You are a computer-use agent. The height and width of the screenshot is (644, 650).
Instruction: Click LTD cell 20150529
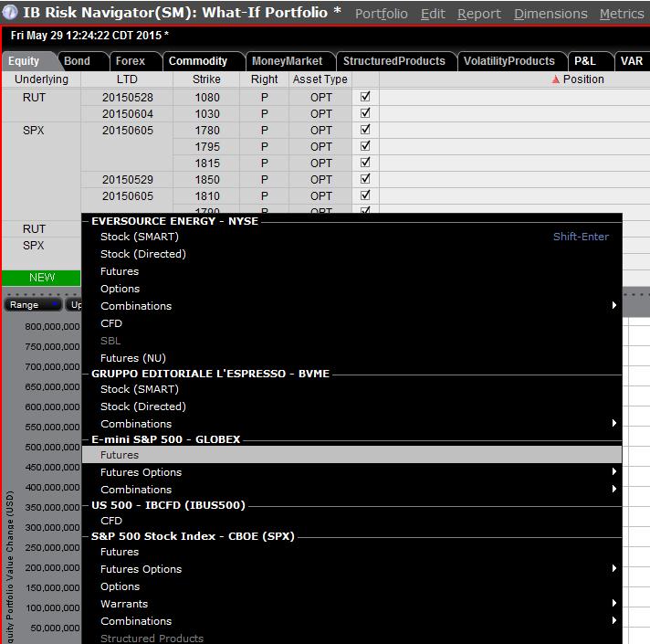127,180
